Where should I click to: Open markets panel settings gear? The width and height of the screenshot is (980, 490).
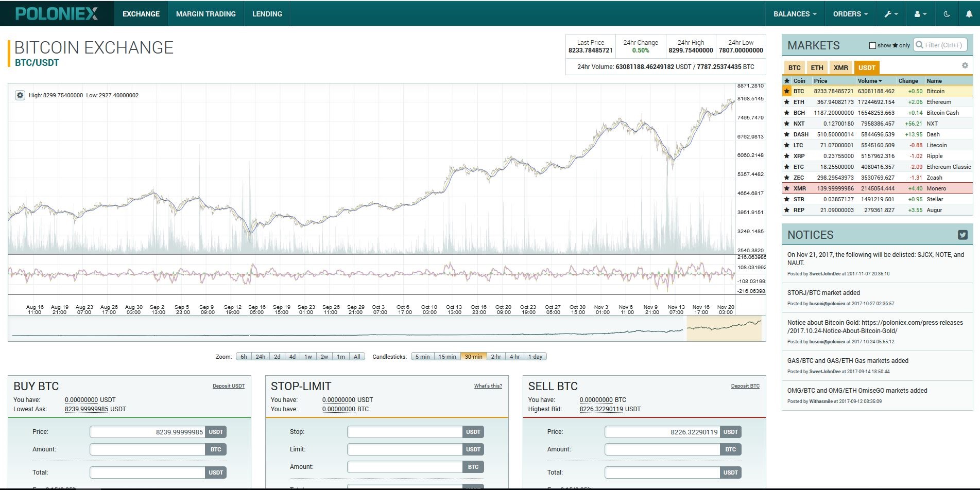(x=965, y=66)
